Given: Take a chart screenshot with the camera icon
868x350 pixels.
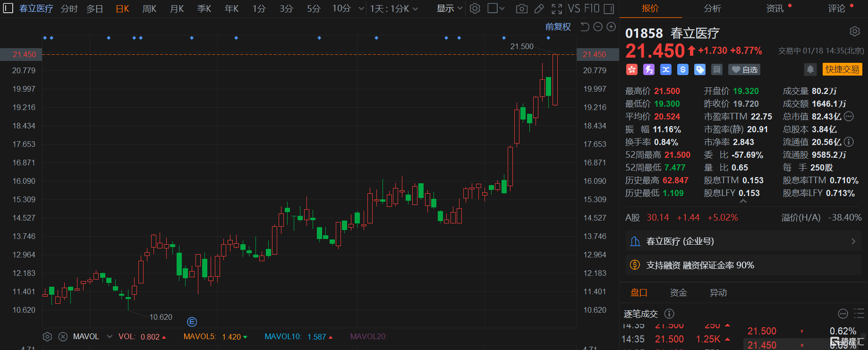Looking at the screenshot, I should click(521, 9).
